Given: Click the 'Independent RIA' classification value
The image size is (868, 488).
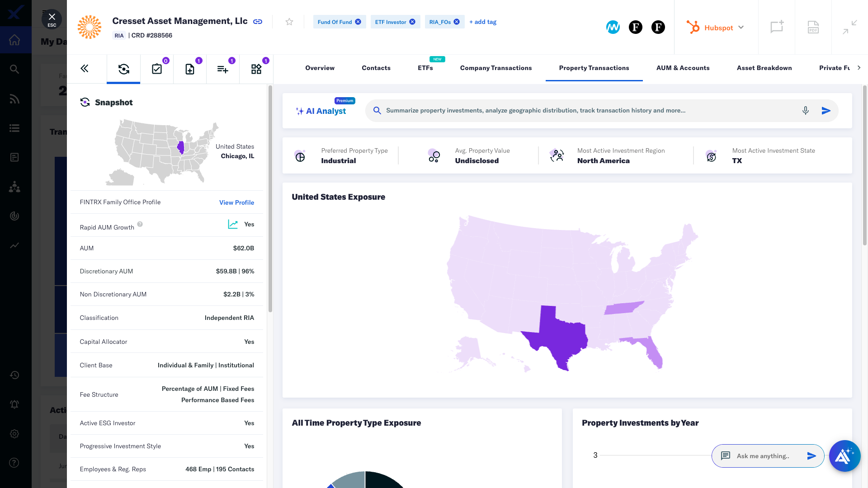Looking at the screenshot, I should [229, 318].
